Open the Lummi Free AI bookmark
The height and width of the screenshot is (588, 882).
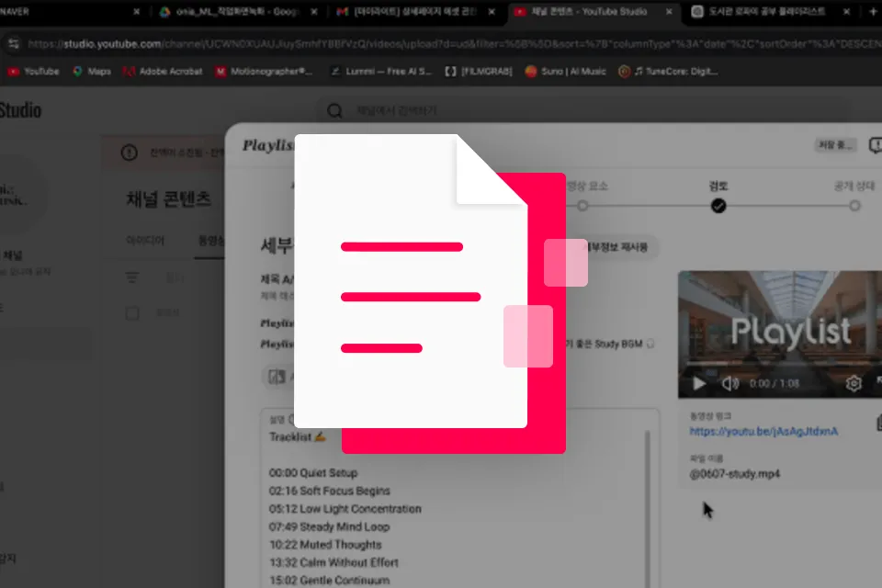[x=380, y=72]
